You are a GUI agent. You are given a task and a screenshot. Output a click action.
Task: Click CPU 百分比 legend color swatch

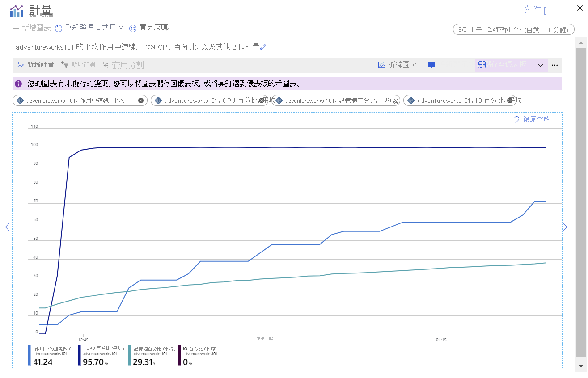(80, 355)
